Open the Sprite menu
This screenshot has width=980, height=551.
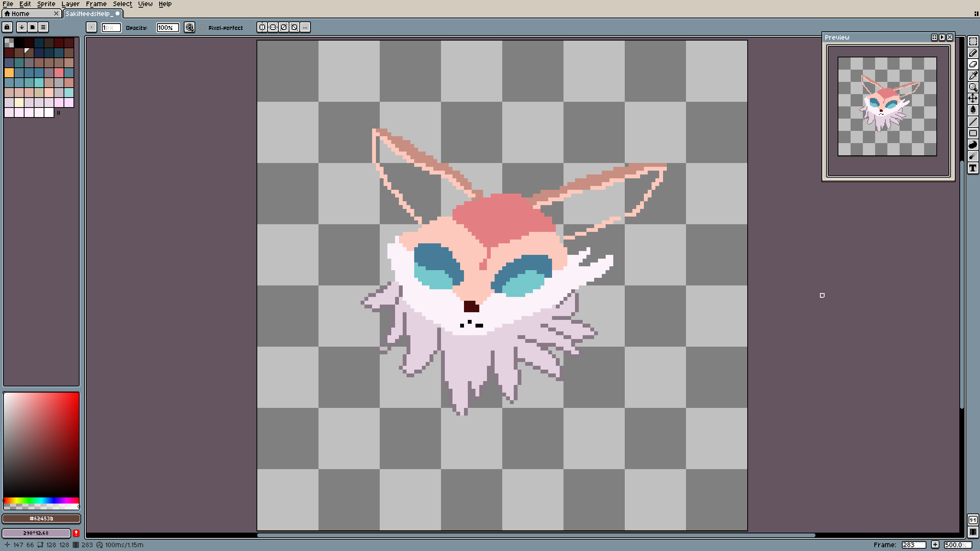click(46, 4)
